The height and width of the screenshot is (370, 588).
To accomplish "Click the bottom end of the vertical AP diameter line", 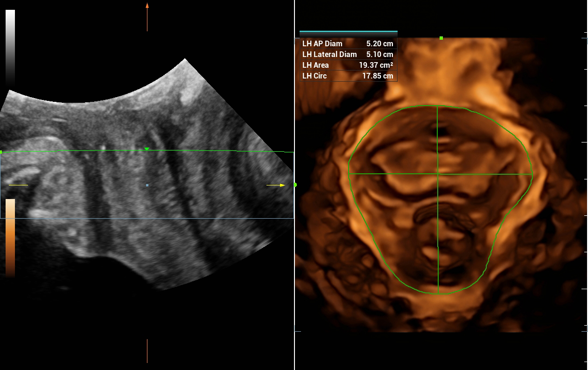I will coord(438,294).
